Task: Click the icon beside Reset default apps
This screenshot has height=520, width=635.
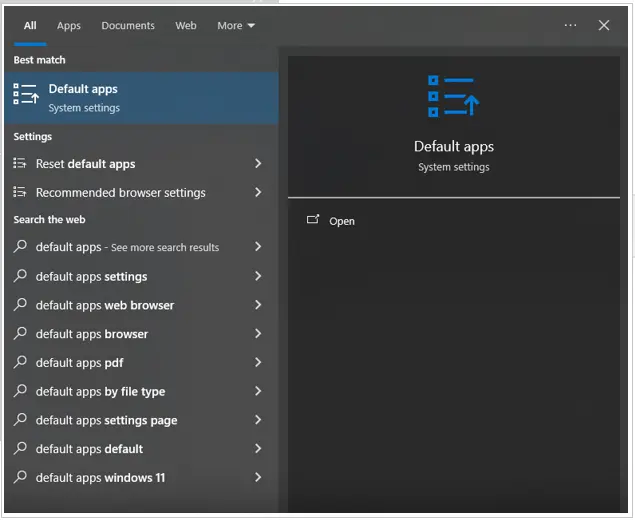Action: click(19, 163)
